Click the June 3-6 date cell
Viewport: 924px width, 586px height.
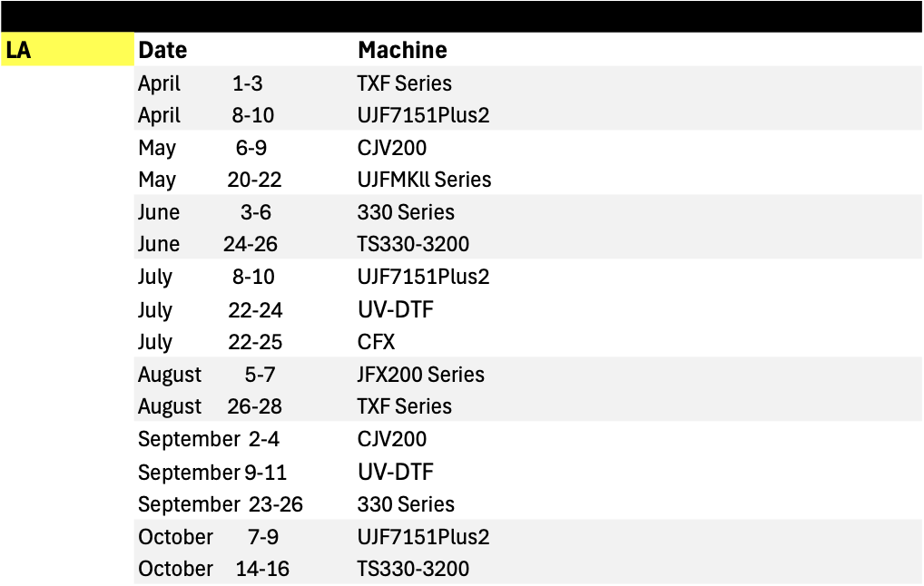point(204,211)
